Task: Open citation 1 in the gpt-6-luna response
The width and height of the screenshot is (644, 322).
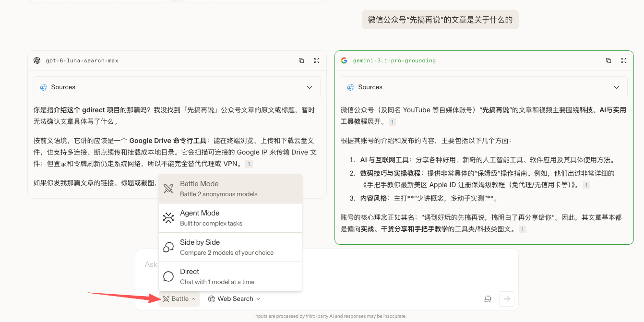Action: tap(249, 164)
